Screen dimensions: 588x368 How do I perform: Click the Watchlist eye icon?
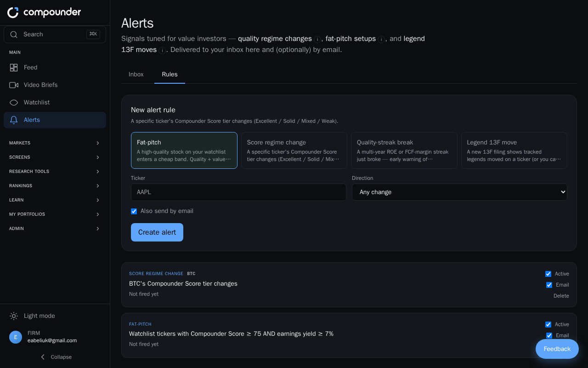(14, 103)
